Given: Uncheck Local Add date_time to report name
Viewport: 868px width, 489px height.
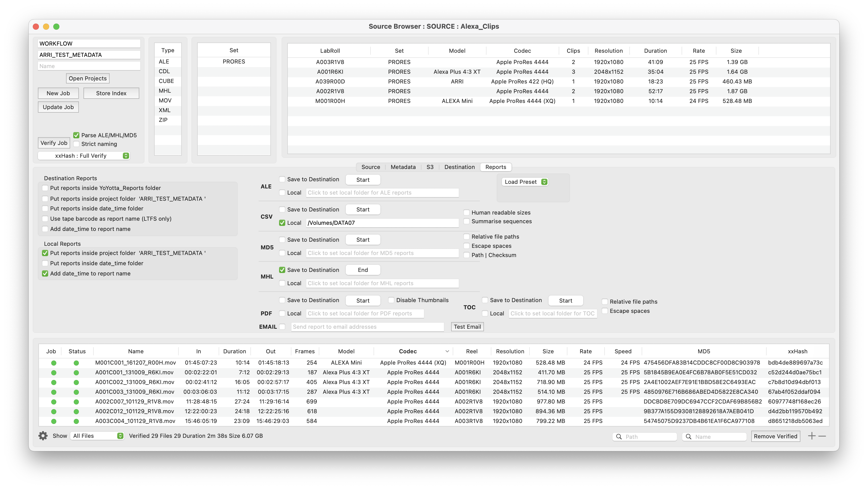Looking at the screenshot, I should [45, 274].
